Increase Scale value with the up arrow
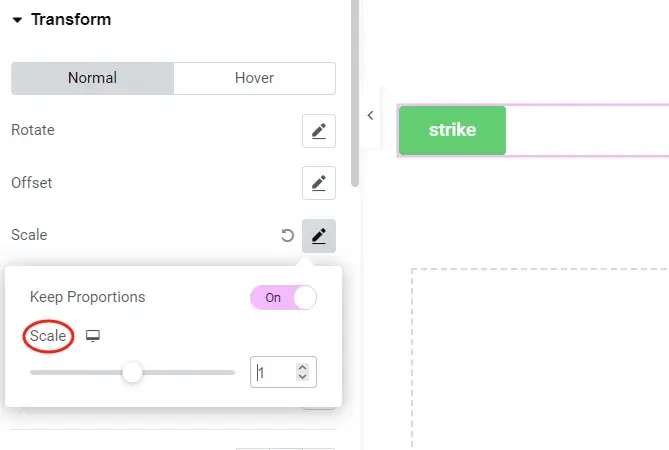Screen dimensions: 669x450 pos(303,367)
